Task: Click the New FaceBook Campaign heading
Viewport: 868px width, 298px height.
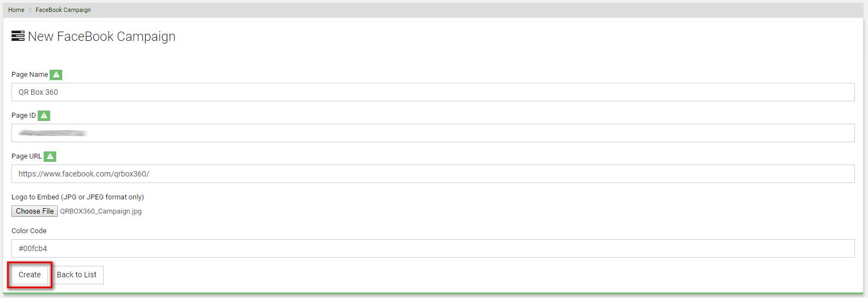Action: pos(101,37)
